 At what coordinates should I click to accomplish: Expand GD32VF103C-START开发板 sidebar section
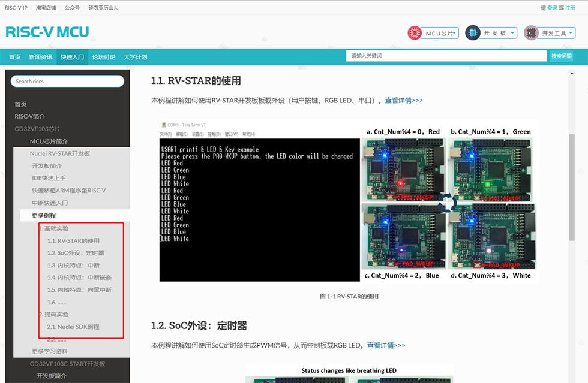(x=67, y=364)
